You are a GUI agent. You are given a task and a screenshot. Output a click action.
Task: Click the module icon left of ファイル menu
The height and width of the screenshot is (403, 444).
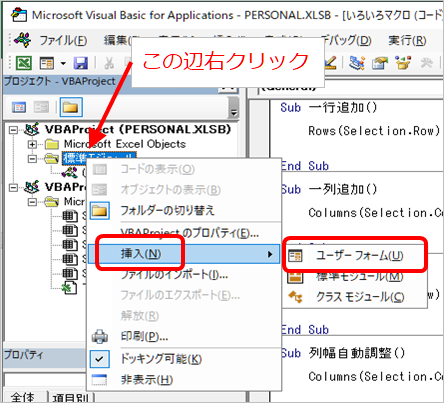23,40
